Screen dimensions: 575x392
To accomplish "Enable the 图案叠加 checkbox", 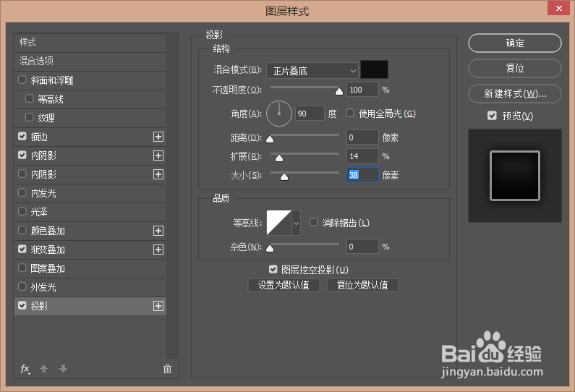I will point(22,268).
